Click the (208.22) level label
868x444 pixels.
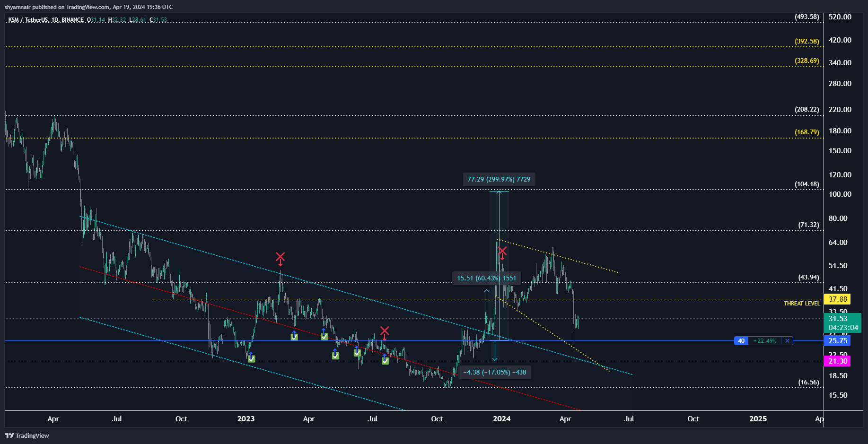807,109
